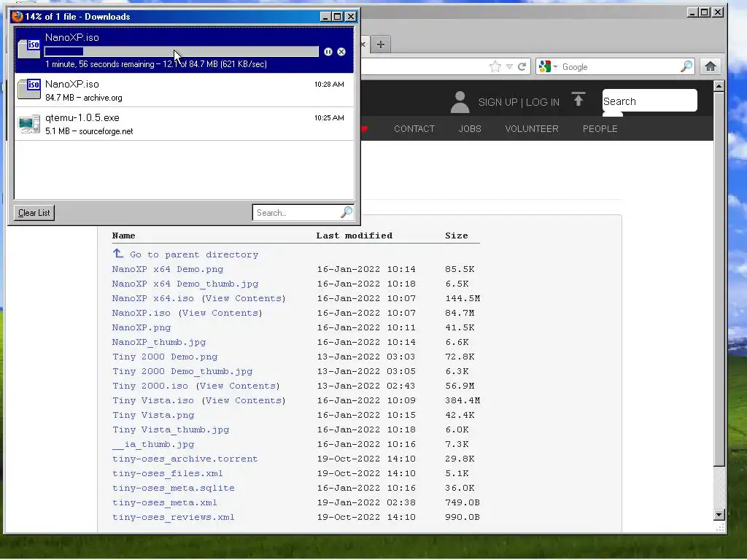Open tiny-oses_files.xml link

click(167, 473)
